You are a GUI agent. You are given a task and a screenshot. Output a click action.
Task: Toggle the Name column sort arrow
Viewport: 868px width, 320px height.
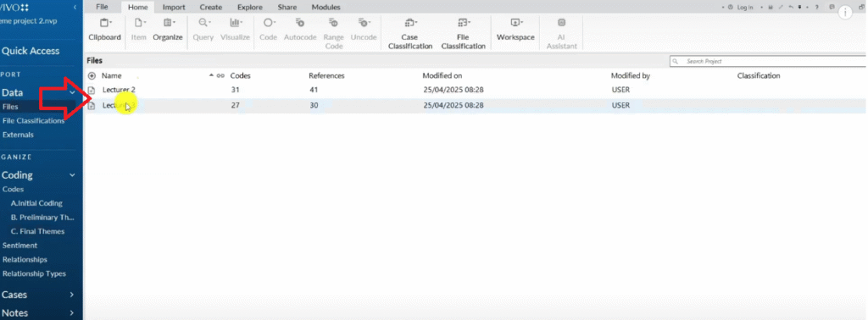point(211,75)
